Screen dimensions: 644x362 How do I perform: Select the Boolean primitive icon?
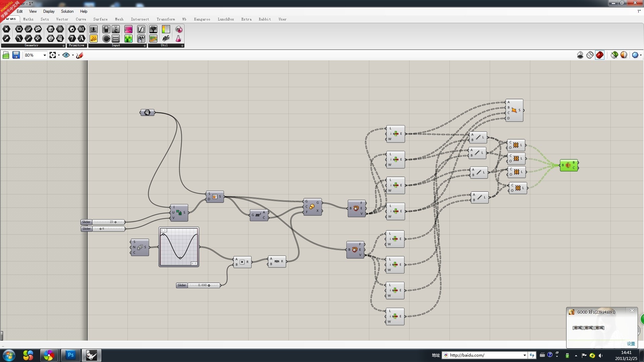72,29
